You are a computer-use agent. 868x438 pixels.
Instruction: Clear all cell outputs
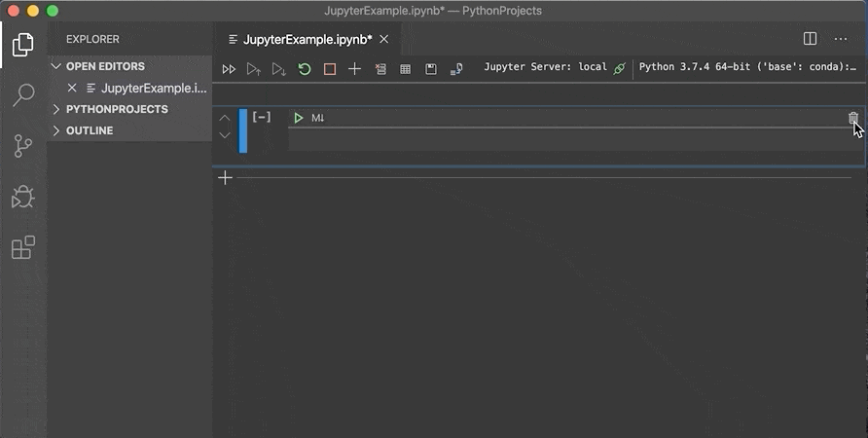coord(380,69)
